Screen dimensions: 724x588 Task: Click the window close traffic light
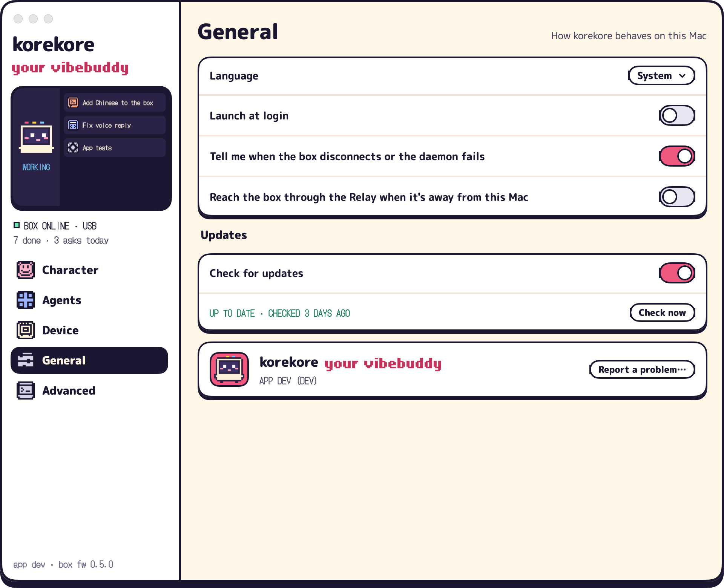tap(18, 19)
